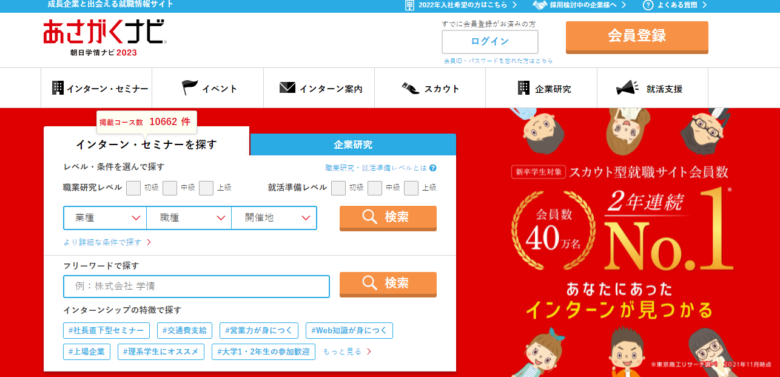Expand より詳細な条件で探す

pyautogui.click(x=107, y=242)
